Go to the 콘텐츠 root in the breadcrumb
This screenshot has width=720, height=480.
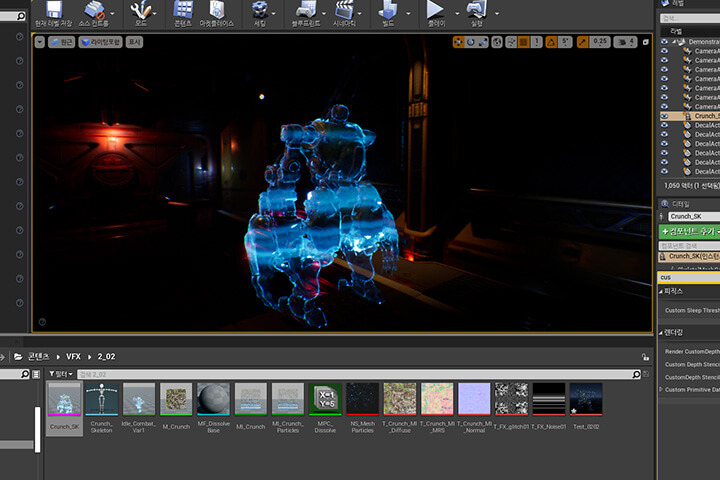39,356
